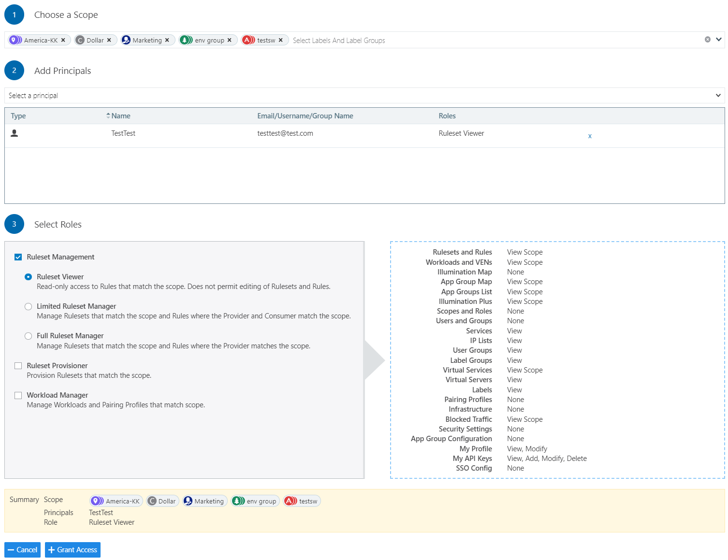Remove the America-KK label from scope
Screen dimensions: 728x560
(x=63, y=40)
